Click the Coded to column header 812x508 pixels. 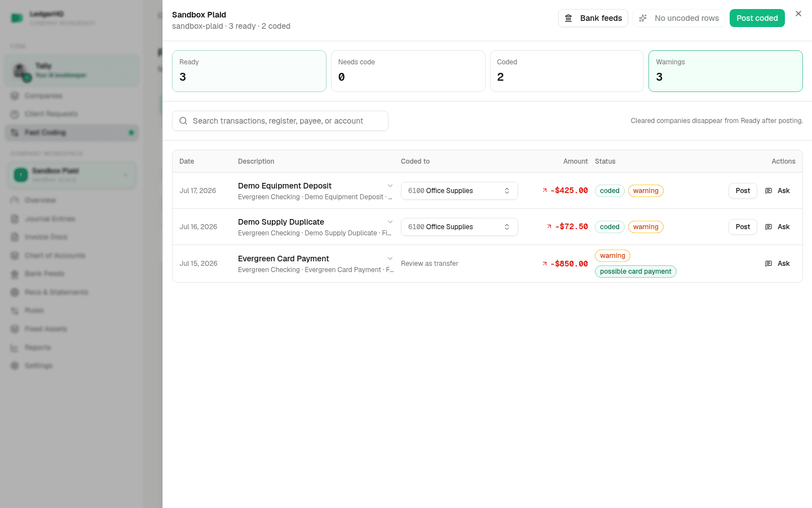tap(415, 161)
